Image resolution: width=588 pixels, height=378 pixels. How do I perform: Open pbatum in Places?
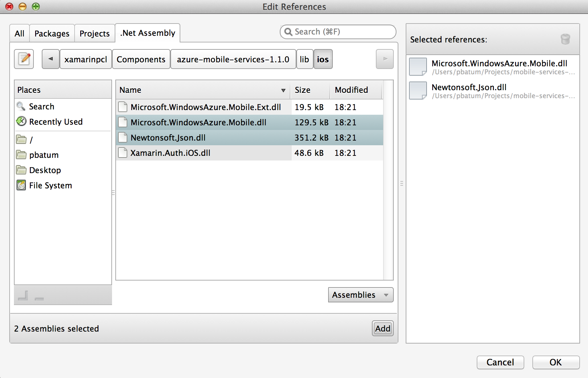[44, 155]
